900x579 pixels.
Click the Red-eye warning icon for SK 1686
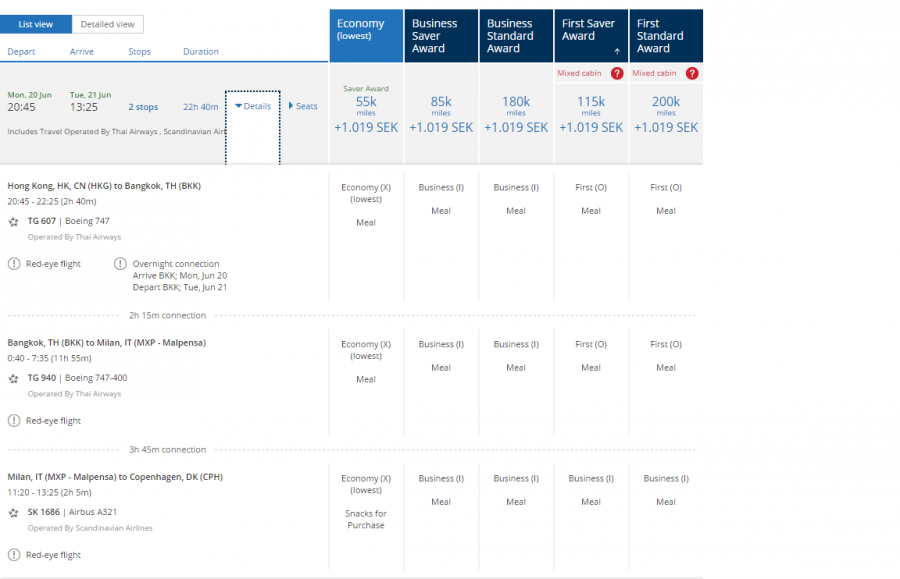[14, 555]
